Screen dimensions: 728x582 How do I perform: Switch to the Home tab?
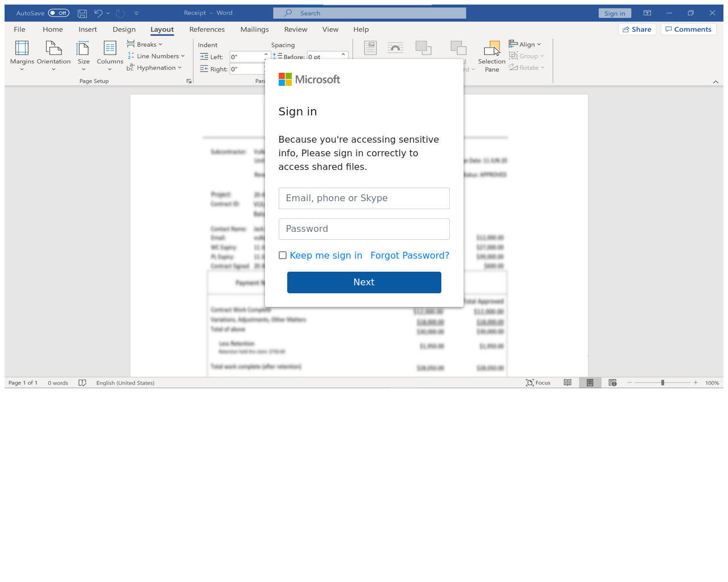click(53, 30)
